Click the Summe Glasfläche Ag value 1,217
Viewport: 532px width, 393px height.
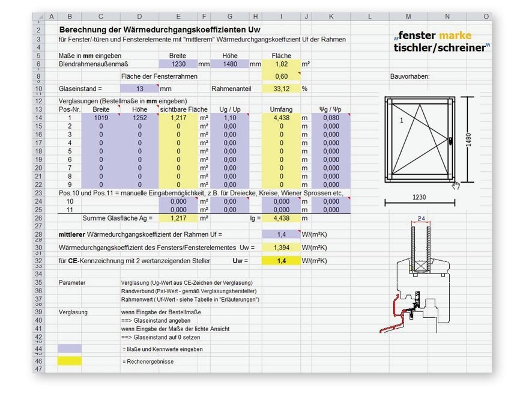pos(178,218)
